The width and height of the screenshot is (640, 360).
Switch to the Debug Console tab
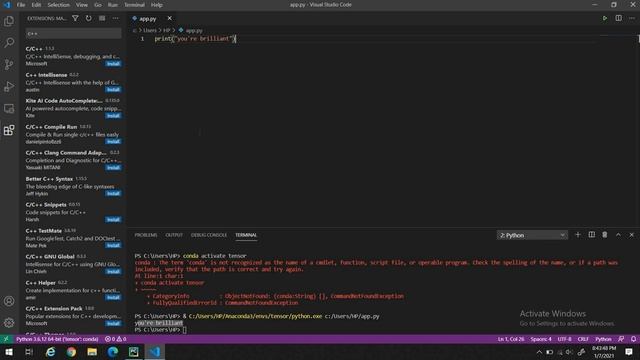[x=209, y=235]
